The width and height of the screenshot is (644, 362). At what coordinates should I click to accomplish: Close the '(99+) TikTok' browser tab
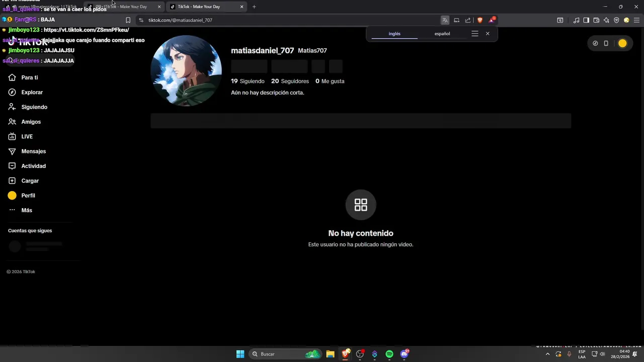tap(159, 7)
